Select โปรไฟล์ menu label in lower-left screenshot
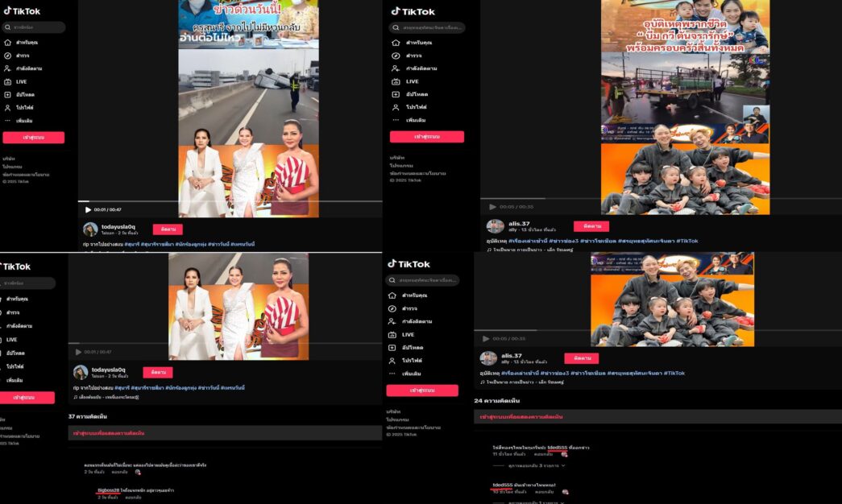 click(15, 366)
